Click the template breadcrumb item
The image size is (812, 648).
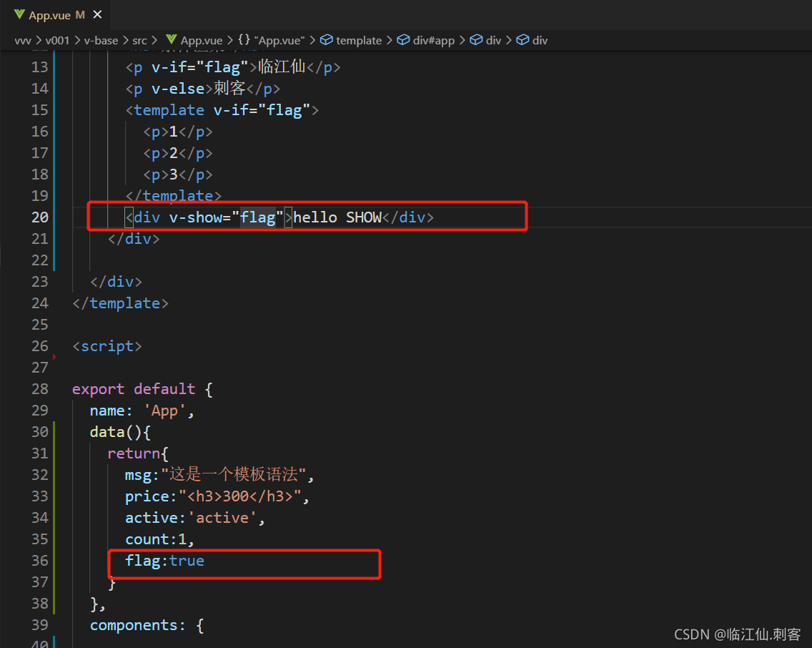tap(358, 40)
